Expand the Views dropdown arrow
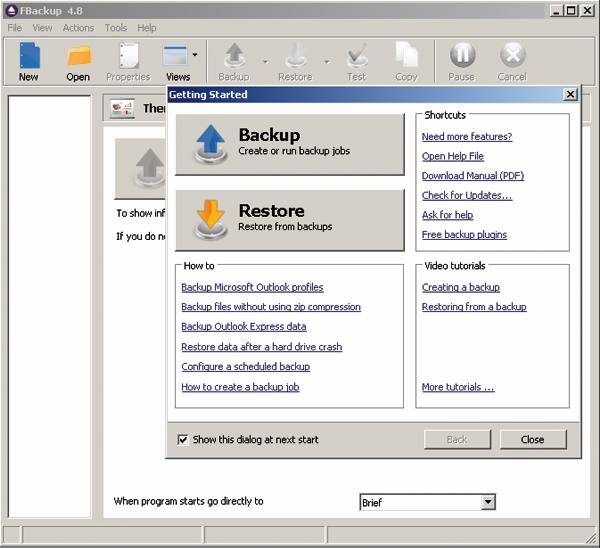Viewport: 600px width, 548px height. tap(195, 55)
